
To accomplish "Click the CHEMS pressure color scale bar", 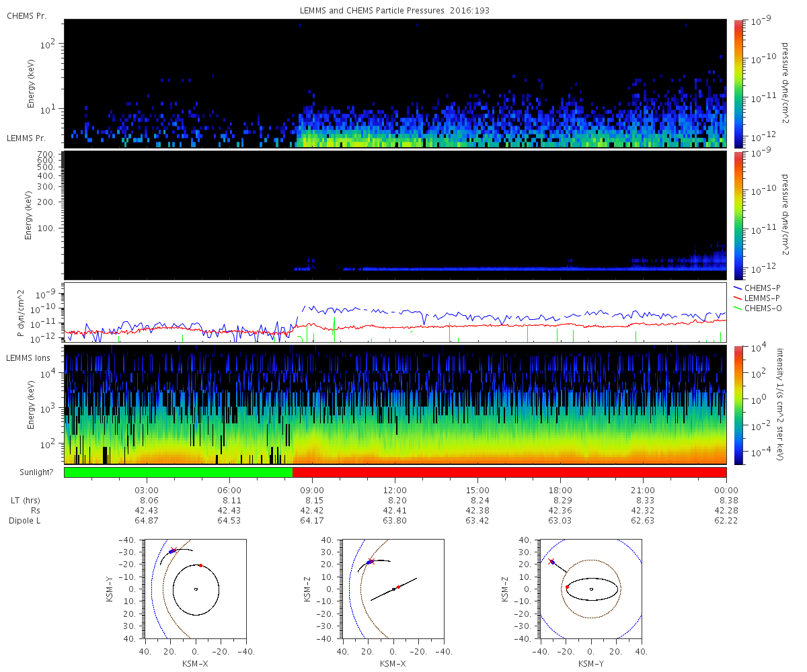I will 738,83.
